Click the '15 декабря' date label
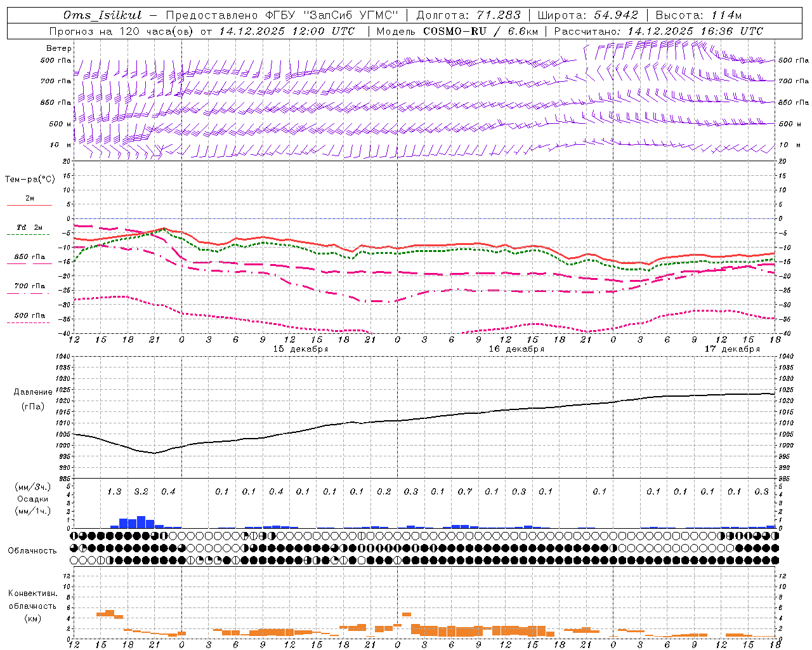This screenshot has width=812, height=650. click(301, 349)
